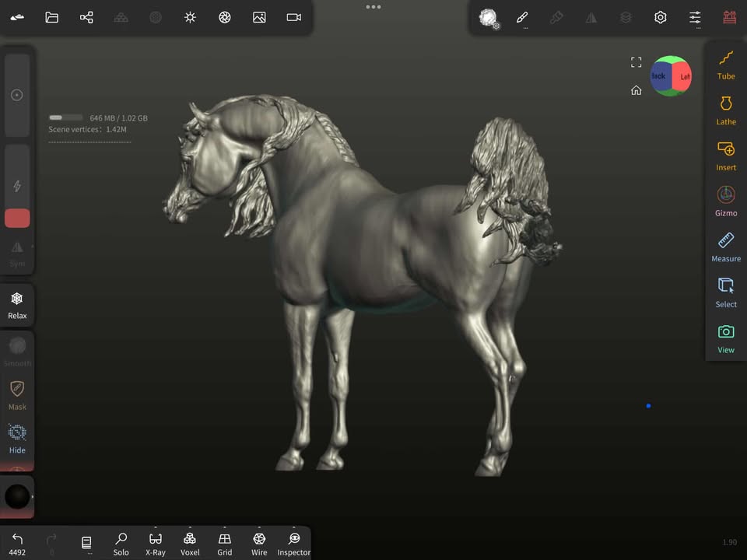Toggle the Grid visibility
Viewport: 747px width, 560px height.
point(224,543)
